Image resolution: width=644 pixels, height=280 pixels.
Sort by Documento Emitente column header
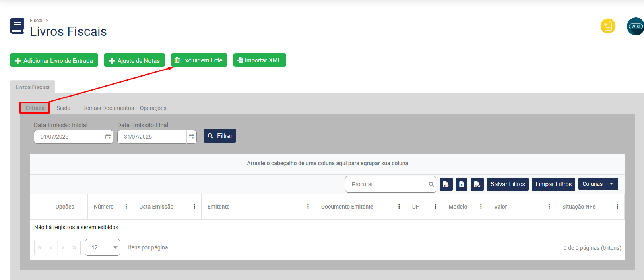(347, 207)
